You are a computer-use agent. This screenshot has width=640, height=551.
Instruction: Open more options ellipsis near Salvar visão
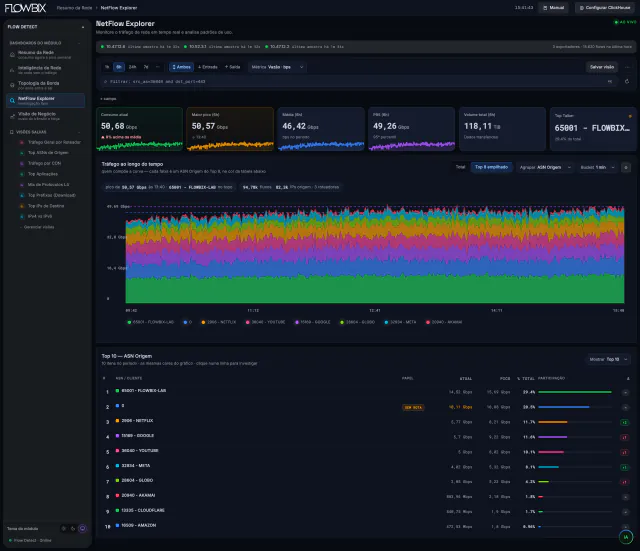pyautogui.click(x=627, y=67)
